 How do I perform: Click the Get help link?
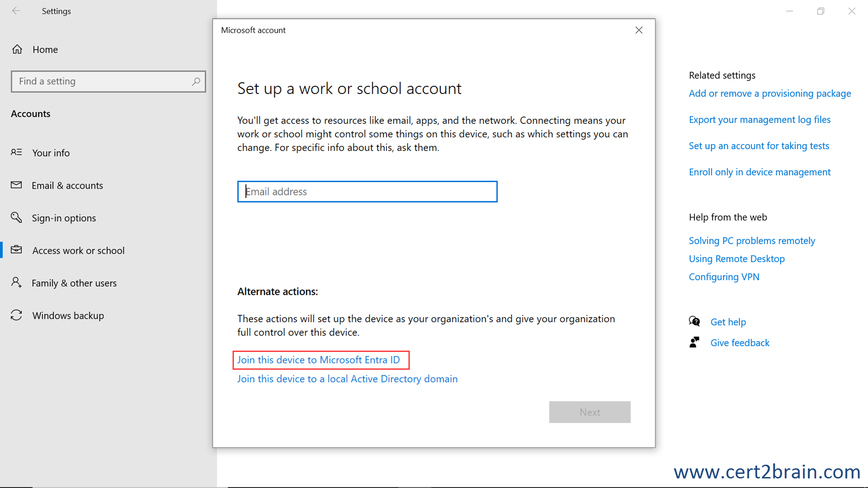click(728, 322)
